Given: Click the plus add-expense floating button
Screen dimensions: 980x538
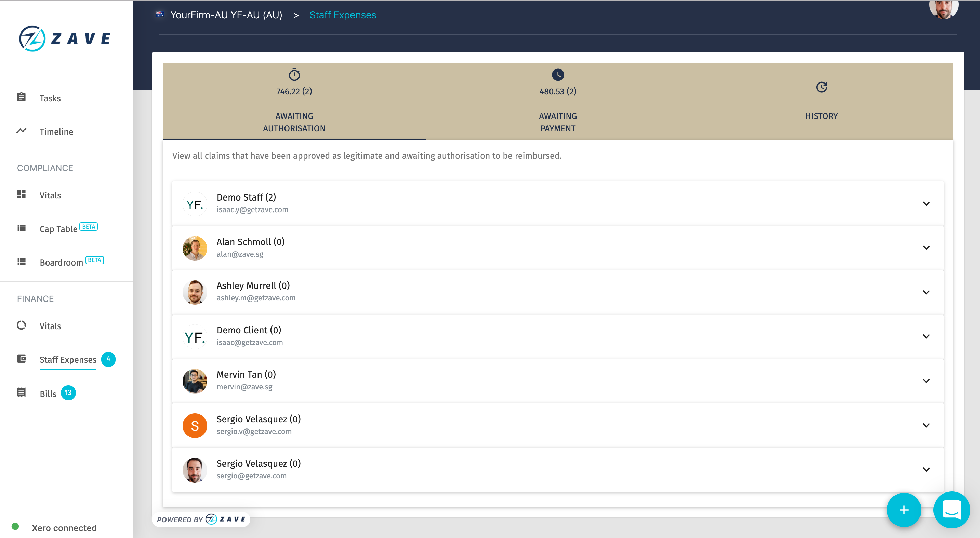Looking at the screenshot, I should [904, 510].
